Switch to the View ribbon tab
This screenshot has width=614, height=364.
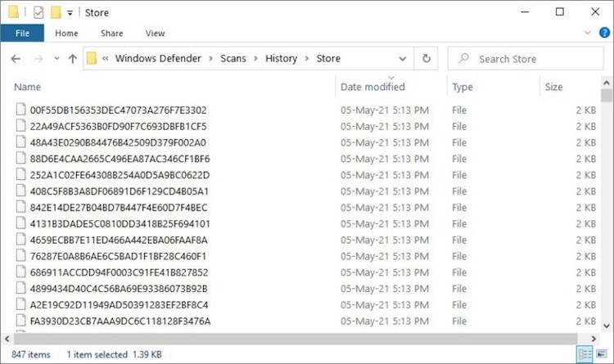click(155, 34)
